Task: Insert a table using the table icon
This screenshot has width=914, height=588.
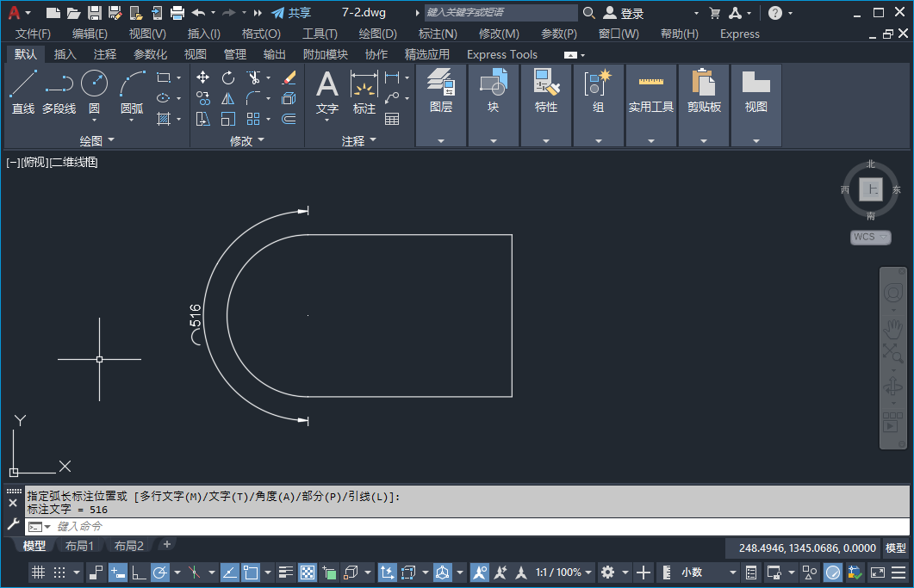Action: [392, 119]
